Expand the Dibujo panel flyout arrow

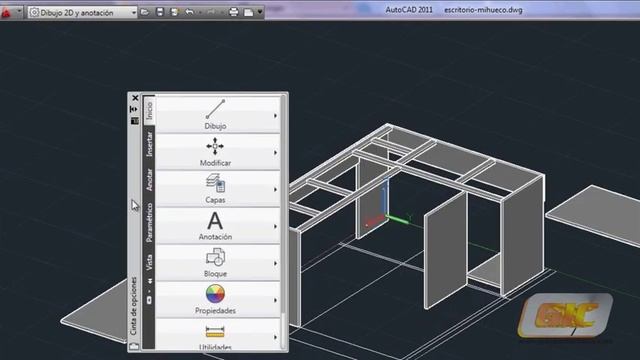point(276,116)
